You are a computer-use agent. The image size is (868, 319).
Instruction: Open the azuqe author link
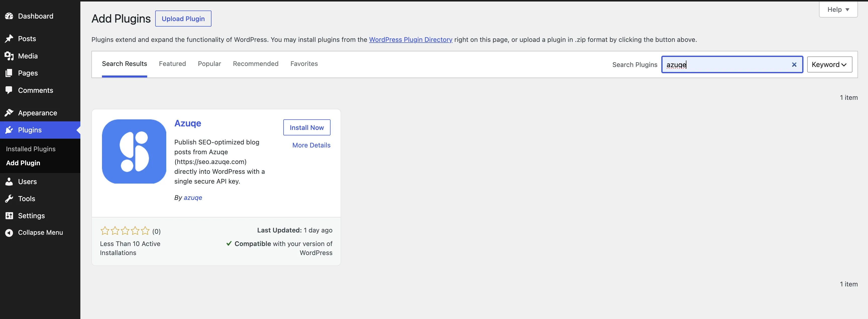click(x=193, y=198)
